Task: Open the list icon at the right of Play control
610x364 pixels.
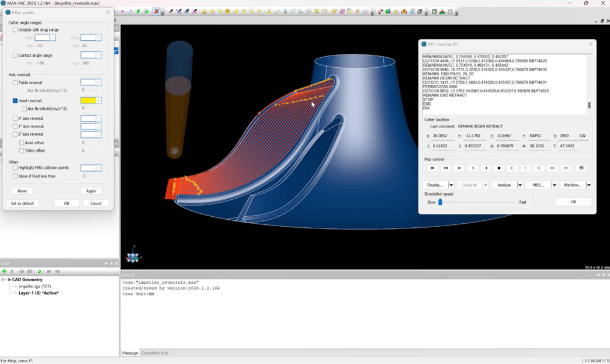Action: click(x=581, y=168)
